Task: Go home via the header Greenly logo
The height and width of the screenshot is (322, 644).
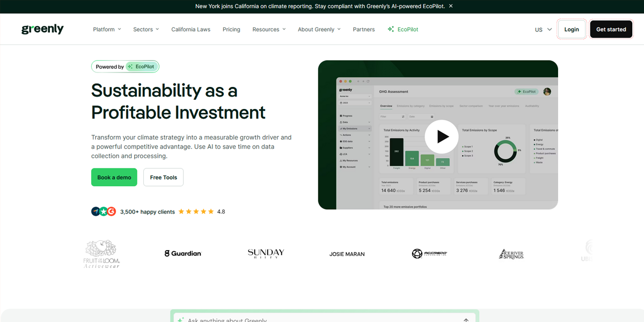Action: (42, 29)
